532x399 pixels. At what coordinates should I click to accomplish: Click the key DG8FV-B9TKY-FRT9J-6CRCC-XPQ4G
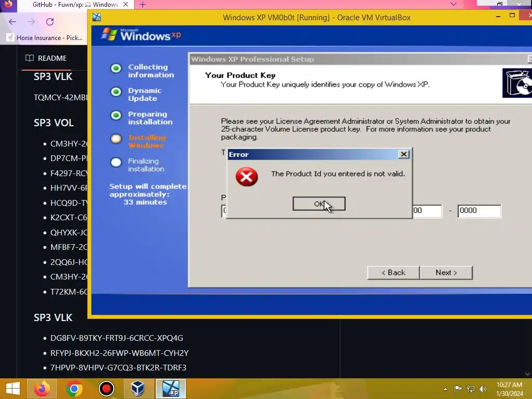117,338
